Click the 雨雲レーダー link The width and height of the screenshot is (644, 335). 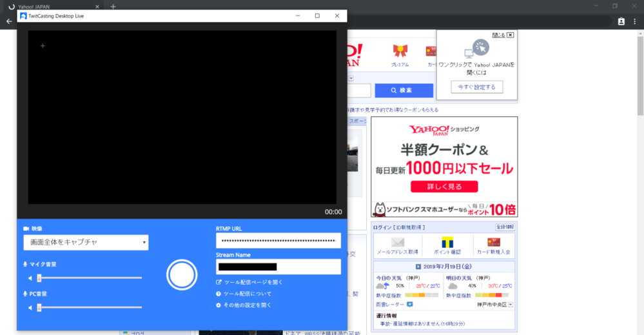coord(390,305)
